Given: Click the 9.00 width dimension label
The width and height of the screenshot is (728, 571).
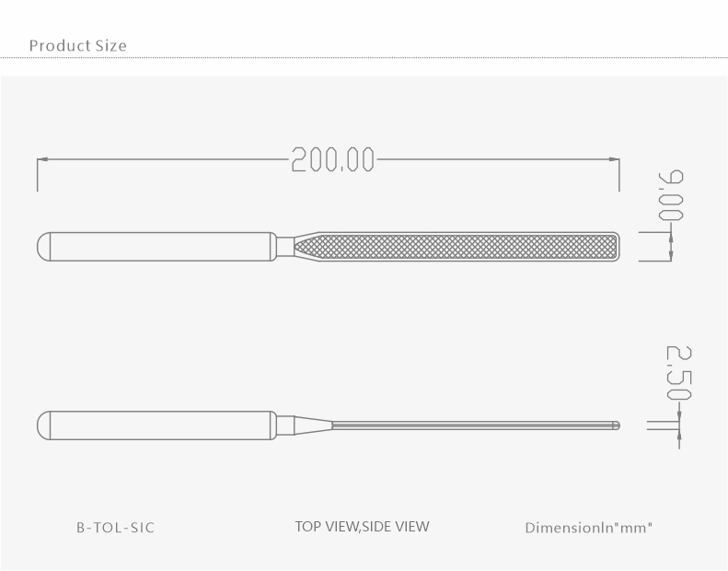Looking at the screenshot, I should tap(671, 195).
